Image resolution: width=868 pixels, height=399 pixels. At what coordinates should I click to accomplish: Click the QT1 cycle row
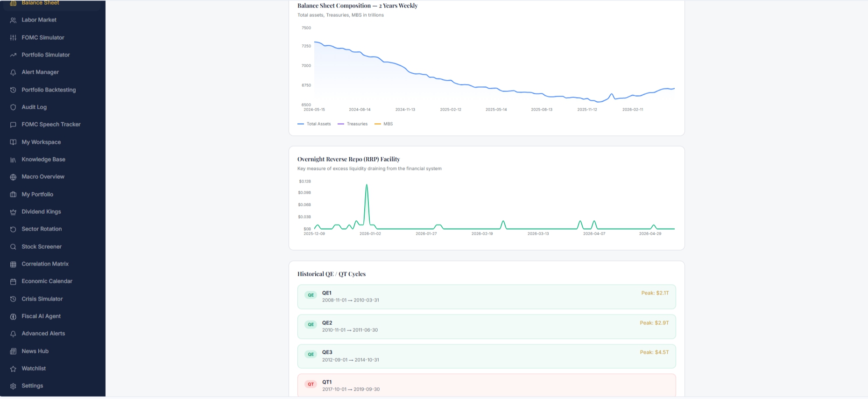pos(487,385)
